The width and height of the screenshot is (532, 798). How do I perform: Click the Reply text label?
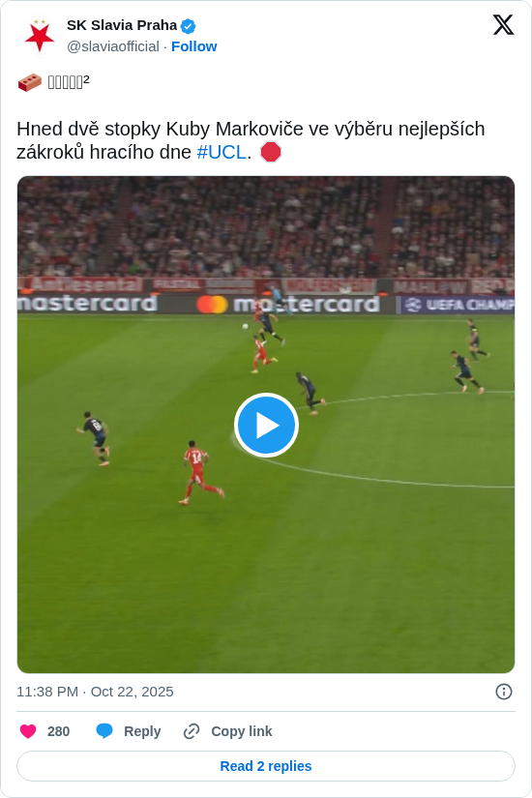point(142,731)
